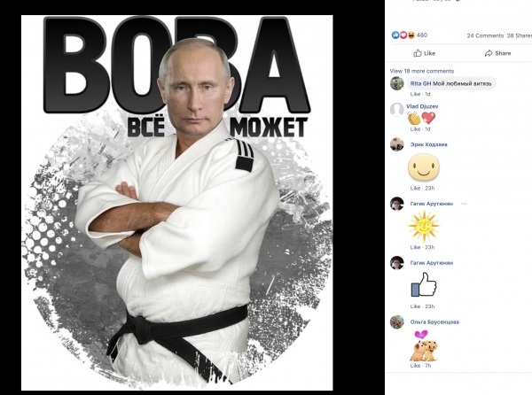Like Ольга Брусенцова's puppy sticker comment

[x=415, y=366]
